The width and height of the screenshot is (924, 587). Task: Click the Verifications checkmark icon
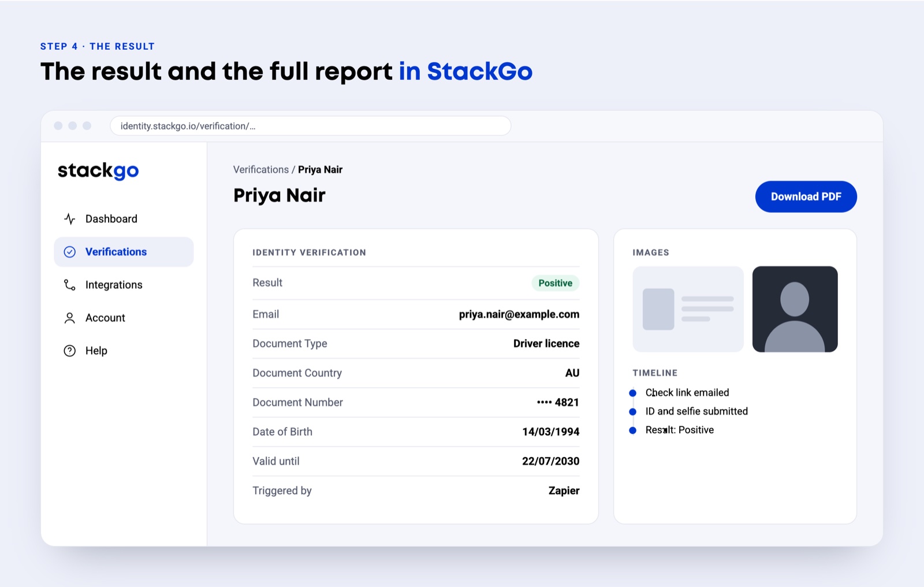pos(69,252)
